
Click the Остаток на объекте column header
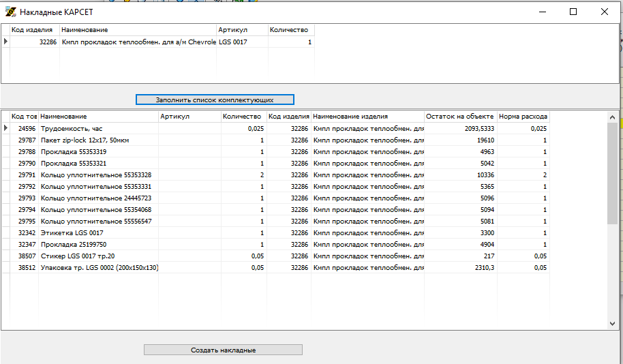(x=460, y=117)
